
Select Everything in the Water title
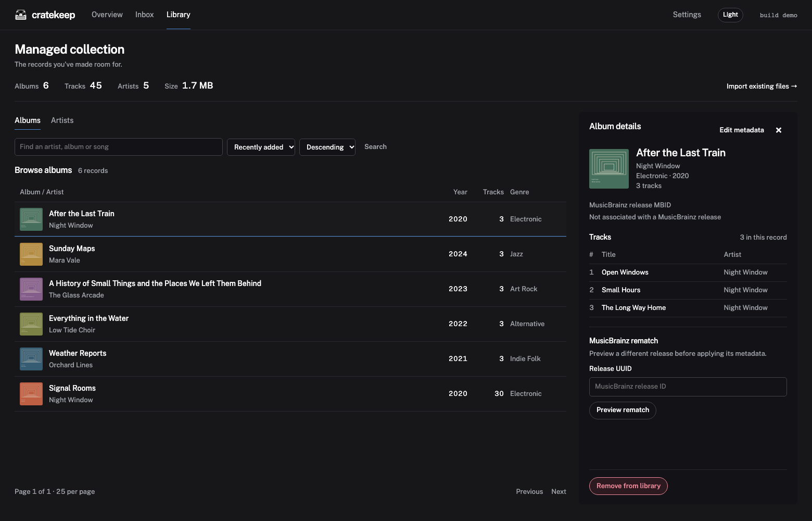(x=88, y=318)
